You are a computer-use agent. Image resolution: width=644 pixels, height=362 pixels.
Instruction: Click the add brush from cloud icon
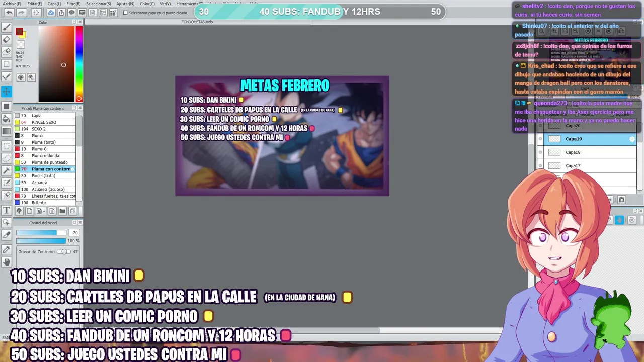(x=19, y=211)
